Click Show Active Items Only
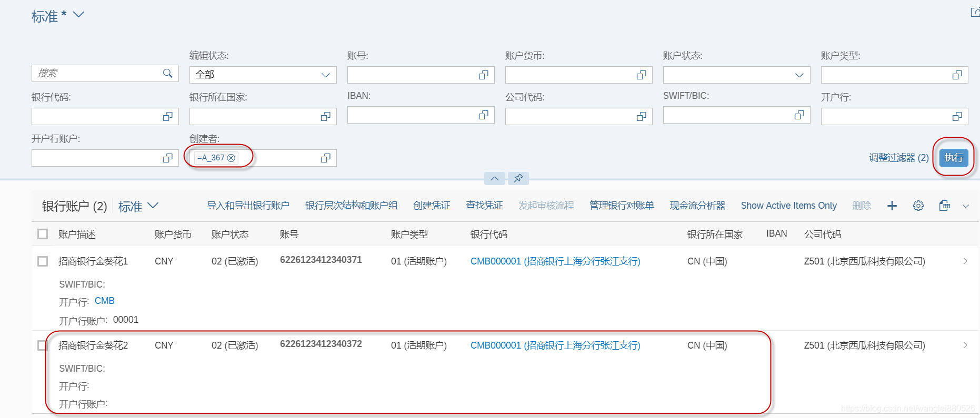This screenshot has height=418, width=980. 789,206
